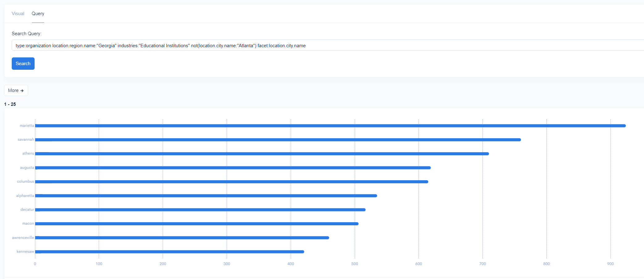Viewport: 644px width, 279px height.
Task: Click the 500 x-axis tick label
Action: [355, 264]
